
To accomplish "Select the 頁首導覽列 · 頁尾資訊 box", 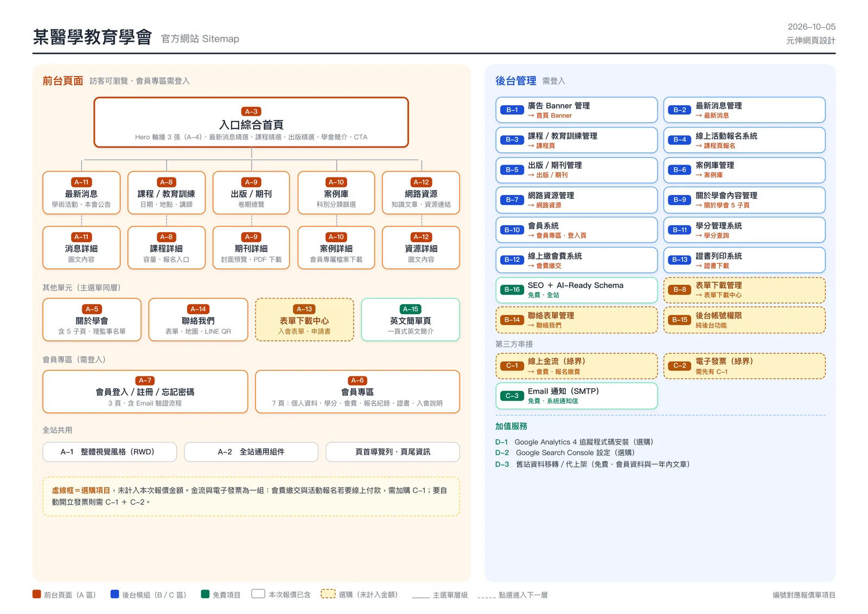I will click(393, 452).
